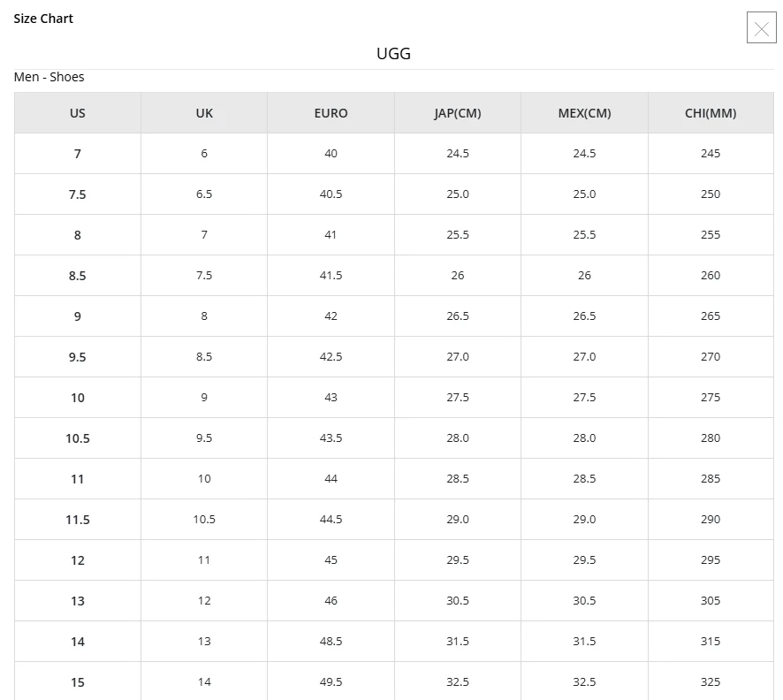783x700 pixels.
Task: Select US size 12 cell
Action: pyautogui.click(x=78, y=560)
